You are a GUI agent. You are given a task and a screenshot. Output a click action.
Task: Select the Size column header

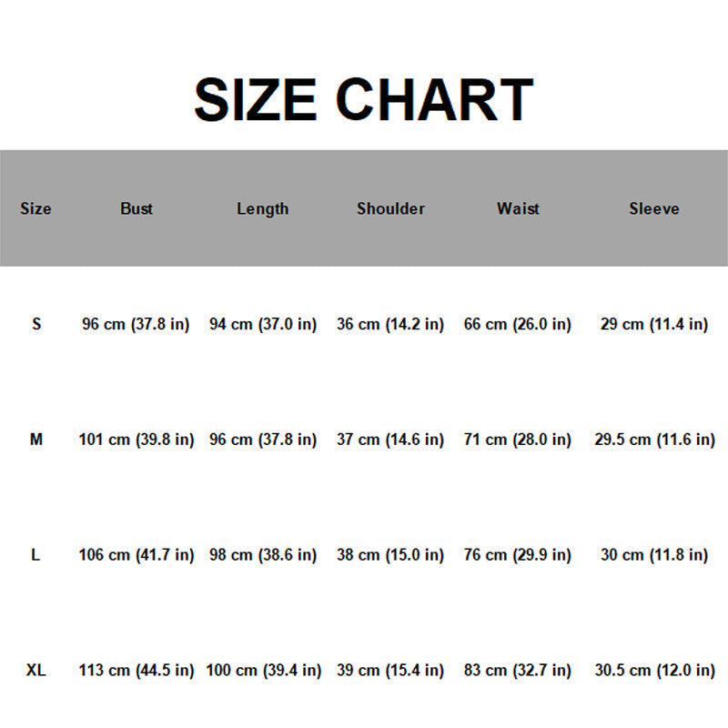[x=35, y=208]
